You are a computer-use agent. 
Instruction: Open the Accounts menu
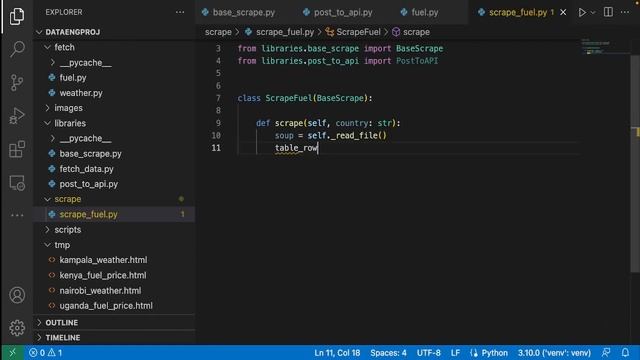point(17,295)
